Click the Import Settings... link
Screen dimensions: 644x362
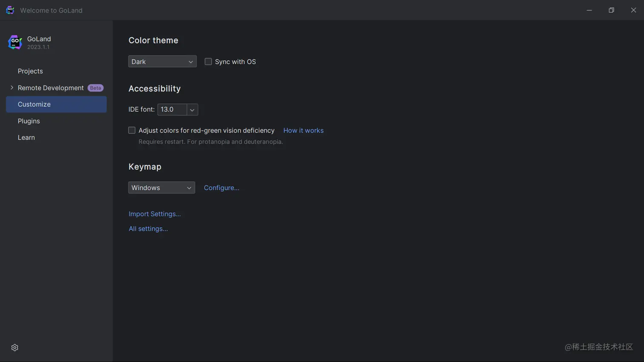tap(155, 214)
